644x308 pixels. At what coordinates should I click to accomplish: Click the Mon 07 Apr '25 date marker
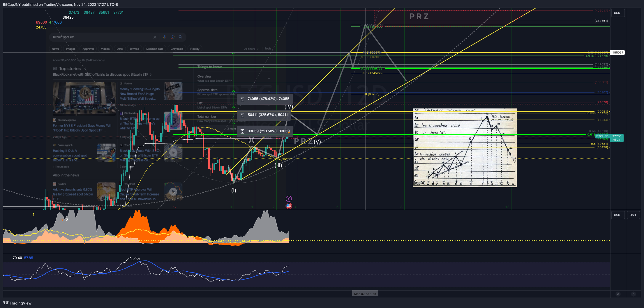[x=365, y=294]
